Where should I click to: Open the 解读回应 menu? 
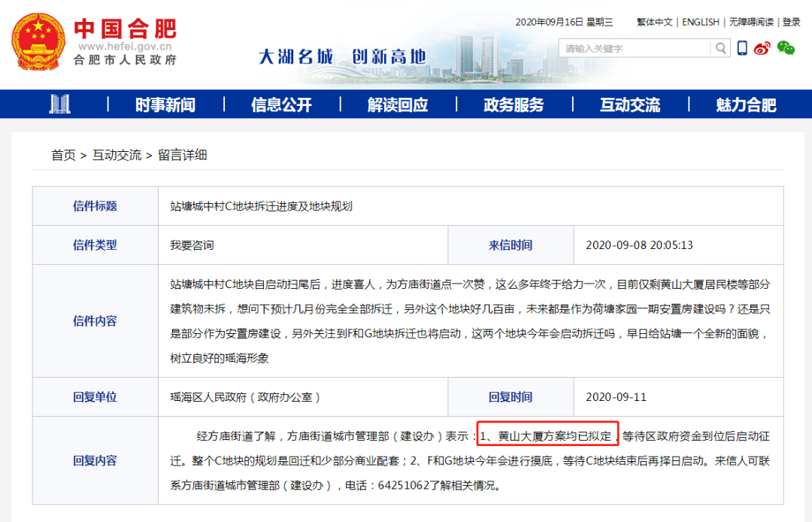(x=398, y=105)
